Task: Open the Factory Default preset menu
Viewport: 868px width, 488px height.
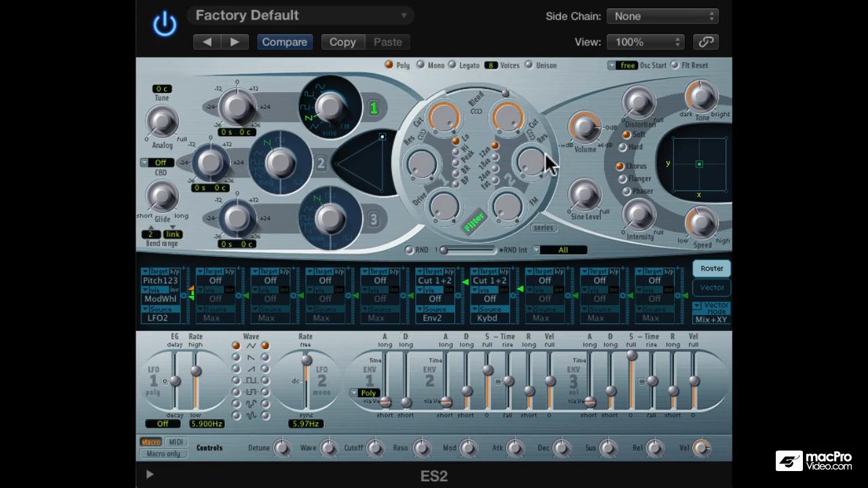Action: coord(301,16)
